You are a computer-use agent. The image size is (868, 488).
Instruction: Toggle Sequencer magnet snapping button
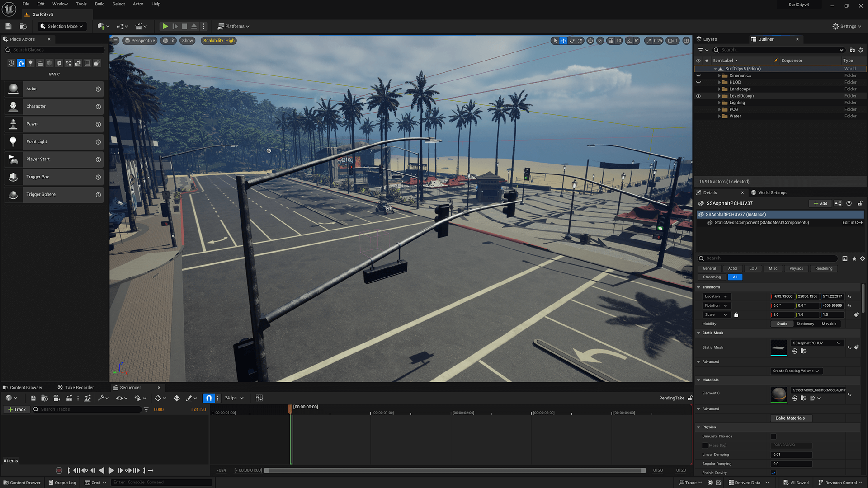coord(208,398)
